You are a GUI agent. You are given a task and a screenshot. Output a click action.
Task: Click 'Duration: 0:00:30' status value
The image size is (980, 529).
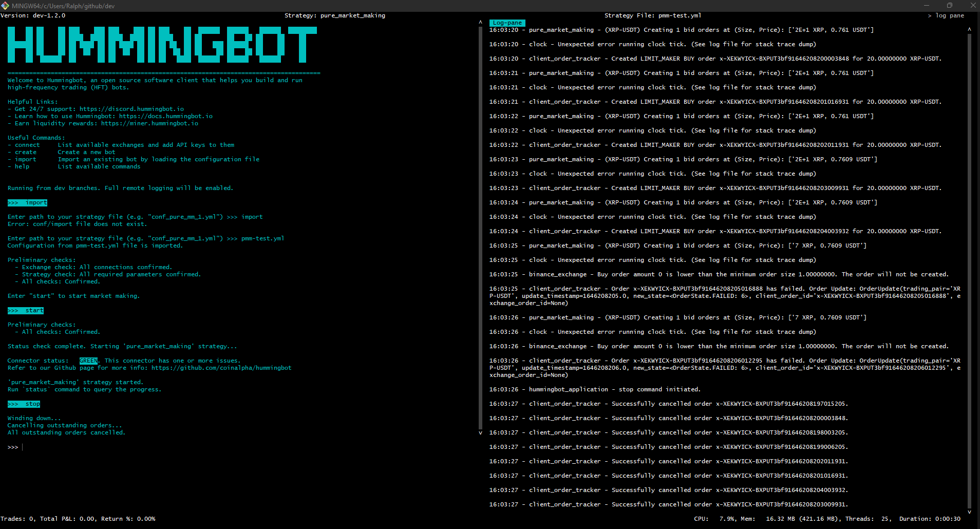coord(930,519)
